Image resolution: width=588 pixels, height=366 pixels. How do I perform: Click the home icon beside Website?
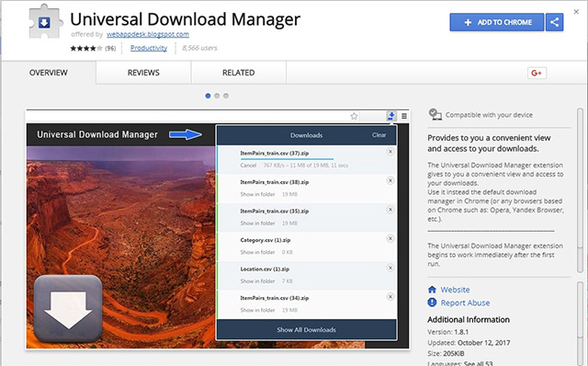[x=432, y=290]
